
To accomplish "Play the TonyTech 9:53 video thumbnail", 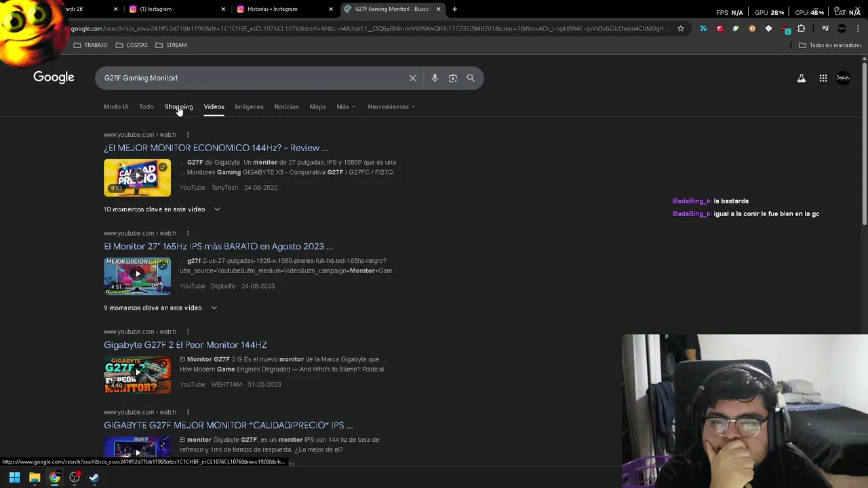I will (137, 178).
